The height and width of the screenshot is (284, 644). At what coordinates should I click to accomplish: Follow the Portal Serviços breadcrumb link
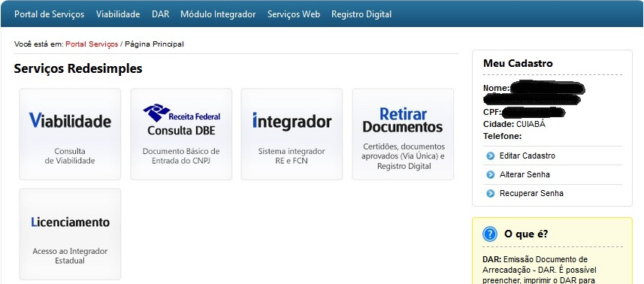click(x=92, y=44)
